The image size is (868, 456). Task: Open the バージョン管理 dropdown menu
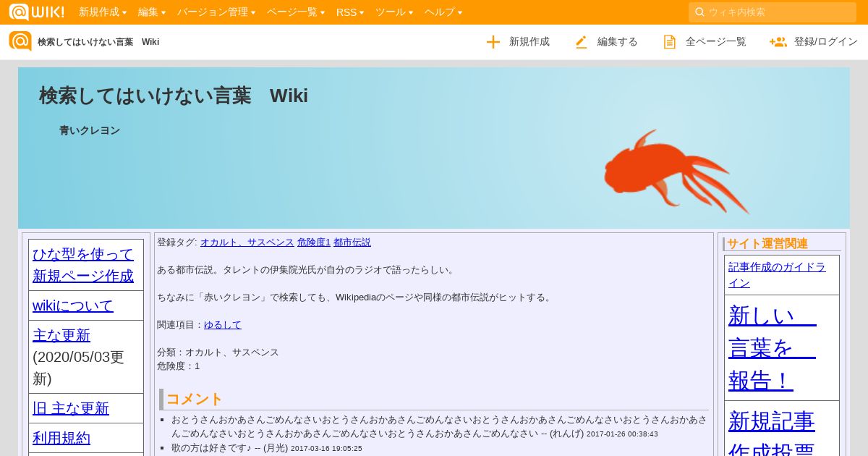click(x=216, y=12)
